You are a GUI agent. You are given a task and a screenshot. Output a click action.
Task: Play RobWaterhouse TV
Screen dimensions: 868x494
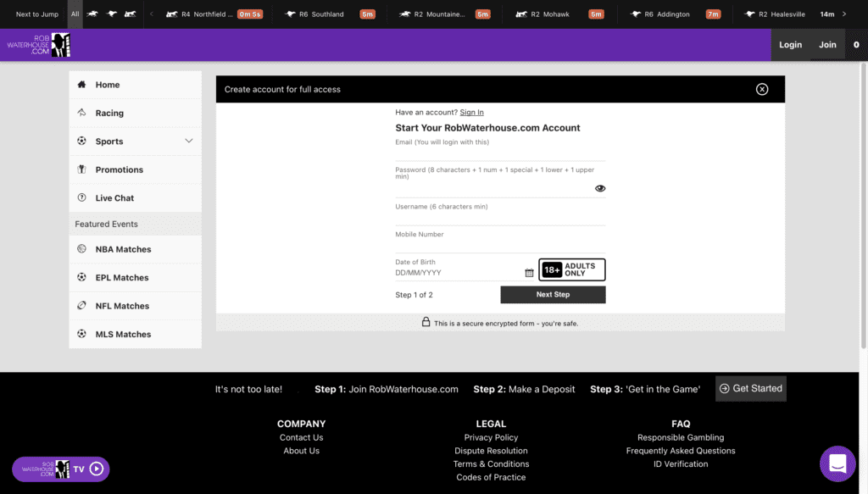pyautogui.click(x=61, y=469)
